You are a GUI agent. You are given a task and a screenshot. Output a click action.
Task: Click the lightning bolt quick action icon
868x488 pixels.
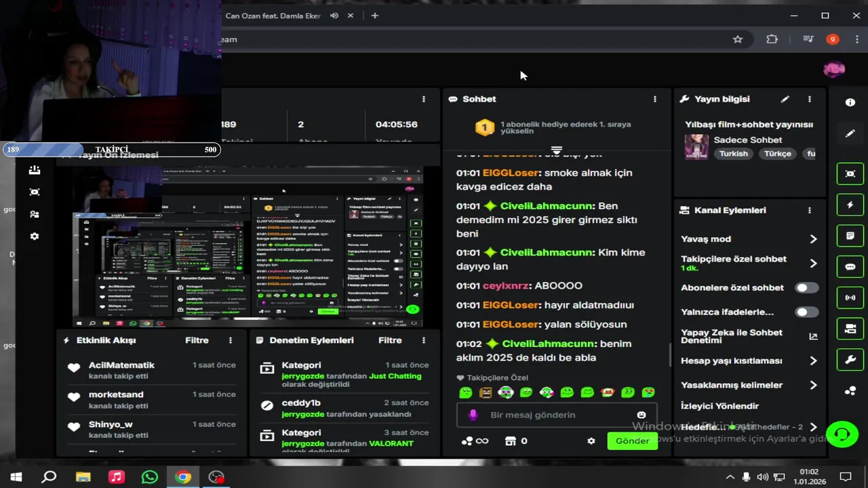850,205
